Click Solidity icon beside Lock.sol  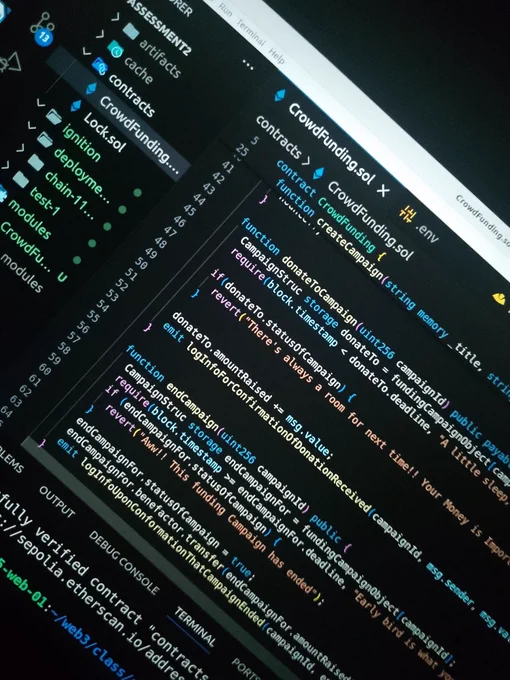coord(76,106)
